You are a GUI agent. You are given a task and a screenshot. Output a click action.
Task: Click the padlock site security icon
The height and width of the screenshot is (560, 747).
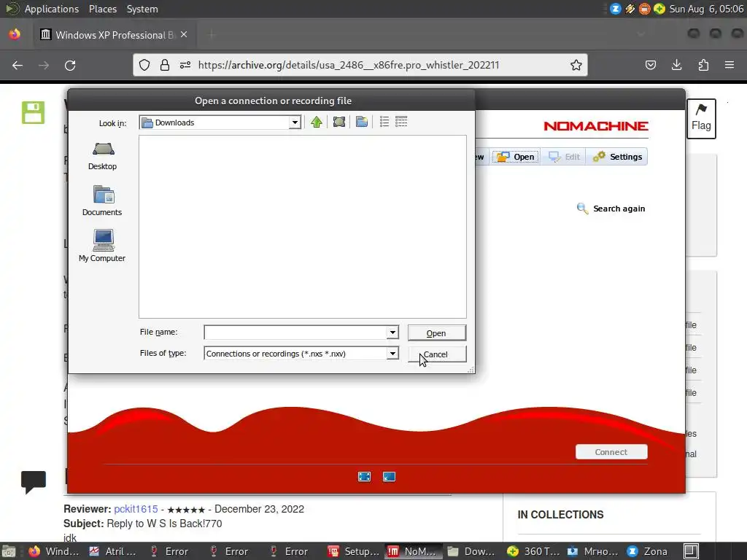click(x=165, y=65)
